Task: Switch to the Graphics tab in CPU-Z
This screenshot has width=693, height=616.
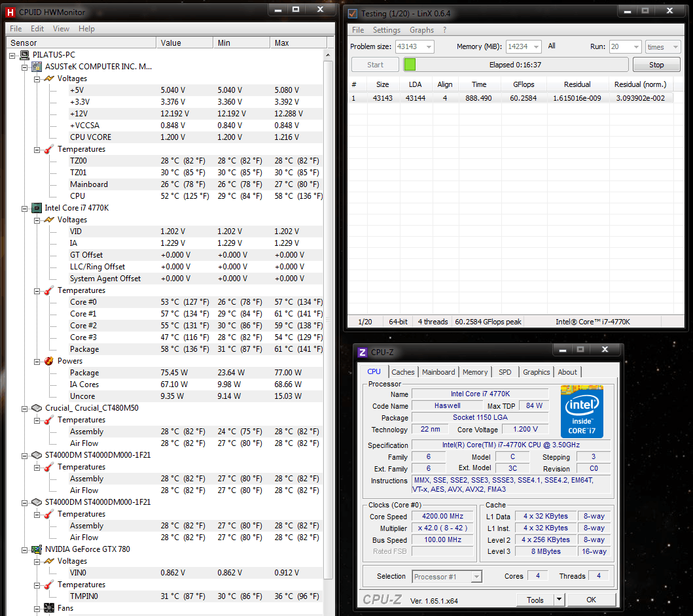Action: tap(536, 372)
